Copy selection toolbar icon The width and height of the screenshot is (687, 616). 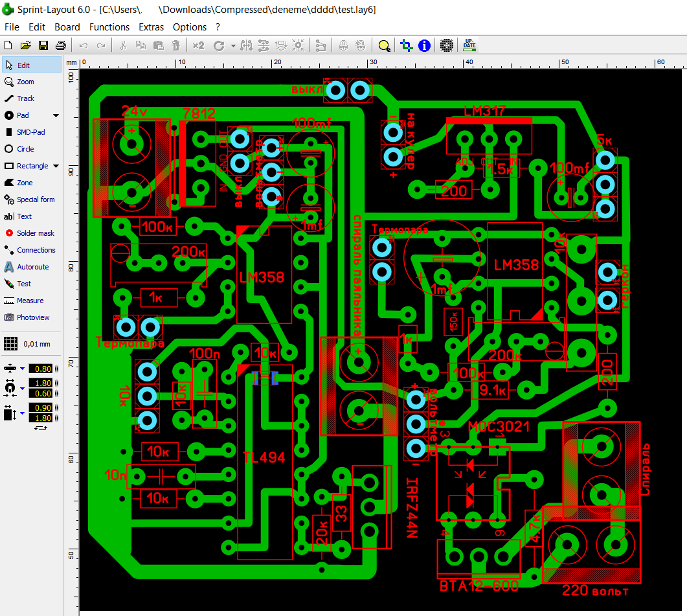(x=141, y=45)
